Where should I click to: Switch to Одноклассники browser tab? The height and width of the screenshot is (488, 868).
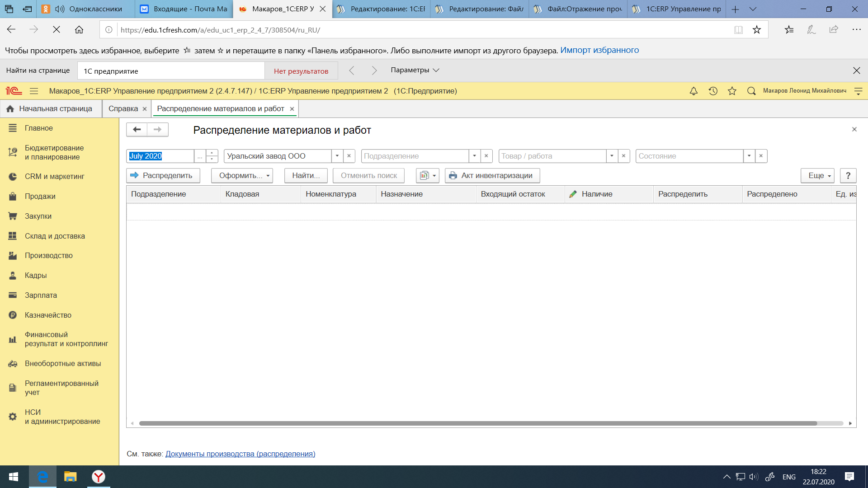85,9
